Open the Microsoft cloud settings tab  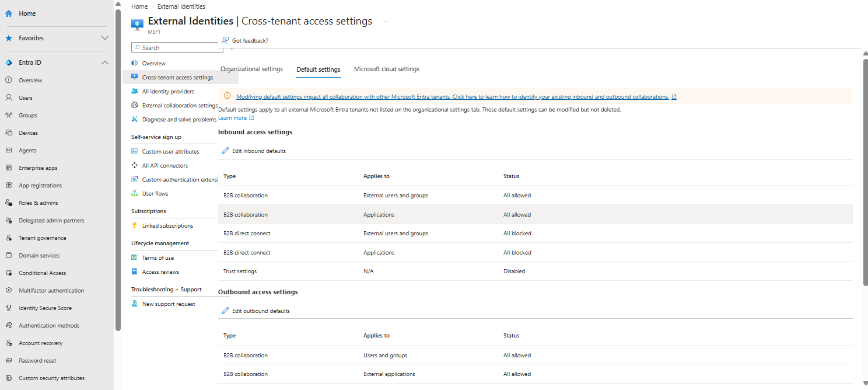(x=387, y=69)
